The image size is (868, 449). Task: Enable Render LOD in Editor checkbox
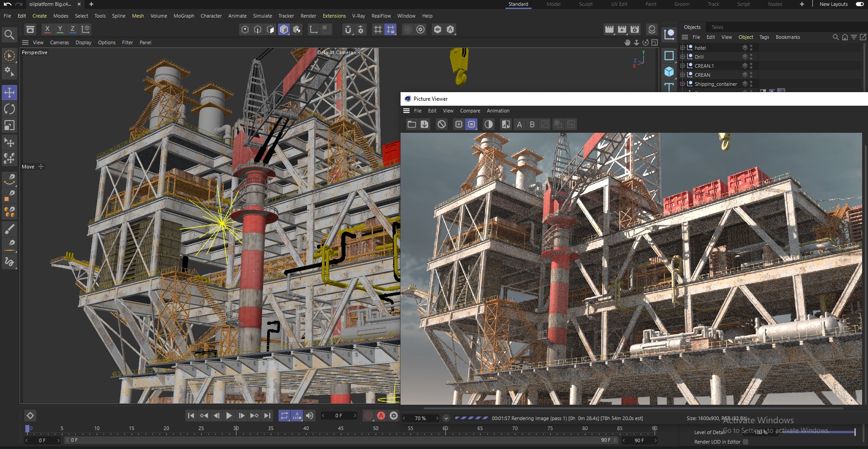(x=745, y=442)
